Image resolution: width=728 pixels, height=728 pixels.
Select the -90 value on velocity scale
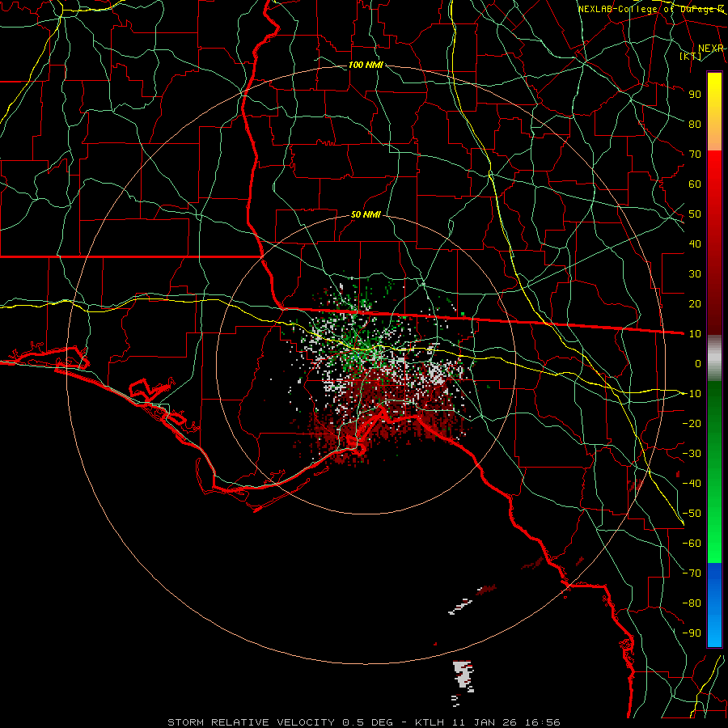[x=692, y=633]
